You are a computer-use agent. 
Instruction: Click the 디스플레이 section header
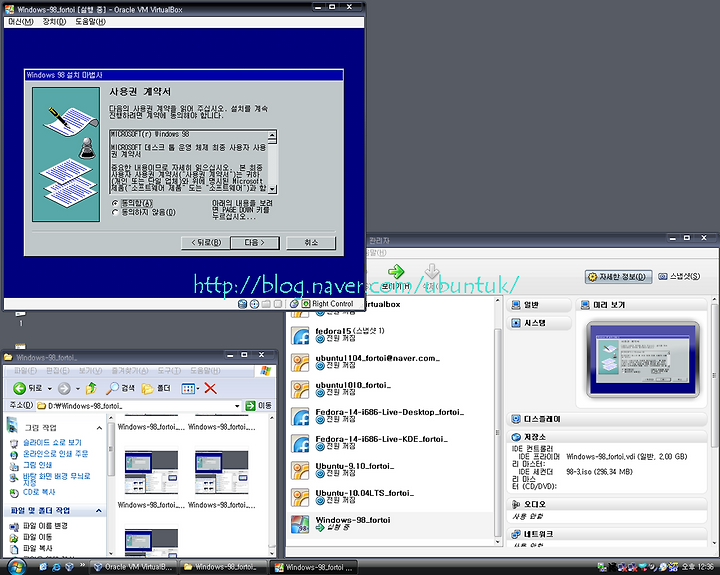click(x=607, y=419)
